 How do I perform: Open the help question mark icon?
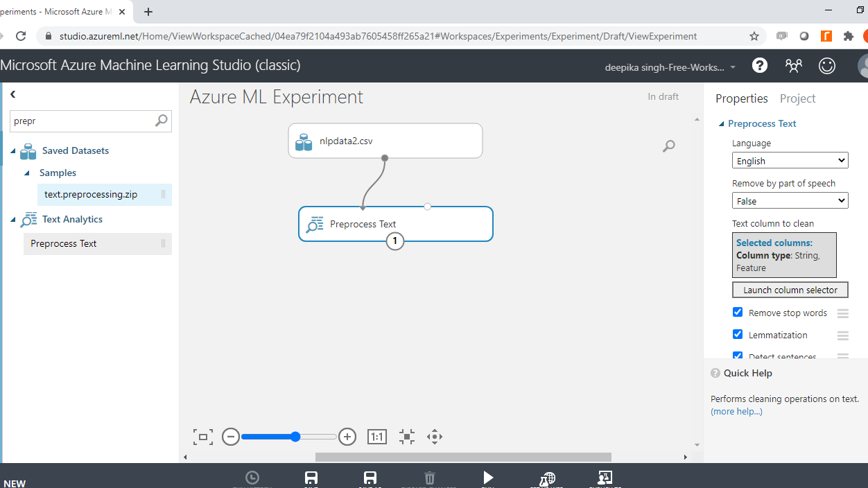(x=760, y=65)
